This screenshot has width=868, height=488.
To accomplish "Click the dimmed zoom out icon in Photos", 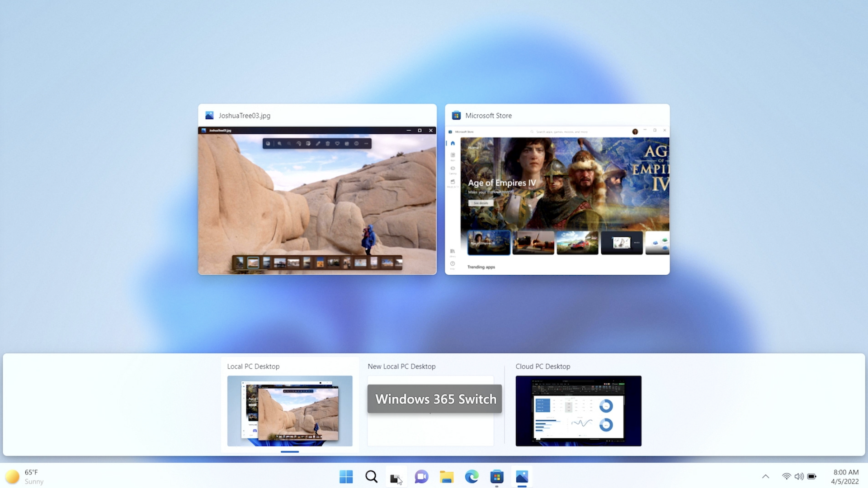I will click(x=289, y=144).
